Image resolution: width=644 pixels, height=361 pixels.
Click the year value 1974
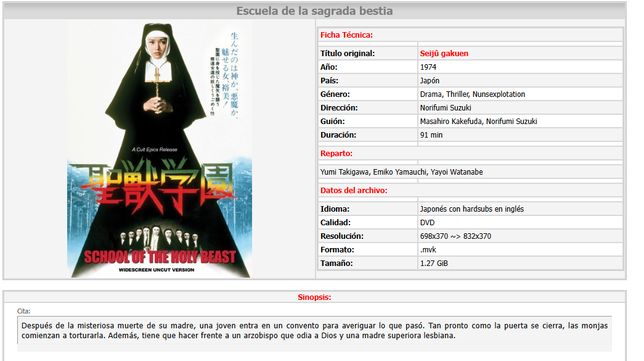point(430,67)
